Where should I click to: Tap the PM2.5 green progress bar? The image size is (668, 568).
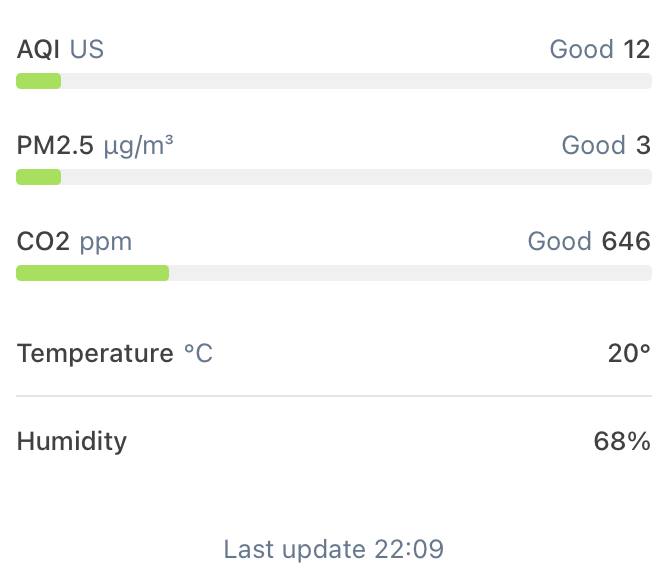tap(38, 177)
